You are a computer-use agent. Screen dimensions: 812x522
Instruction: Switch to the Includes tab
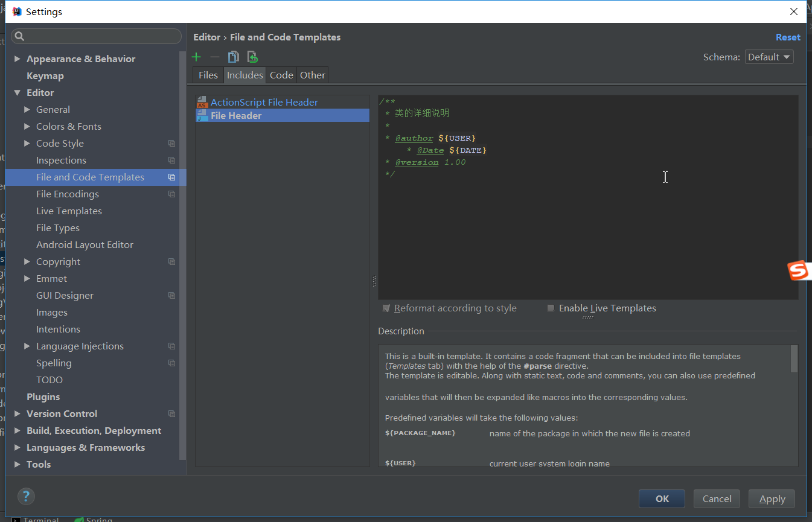pyautogui.click(x=245, y=75)
